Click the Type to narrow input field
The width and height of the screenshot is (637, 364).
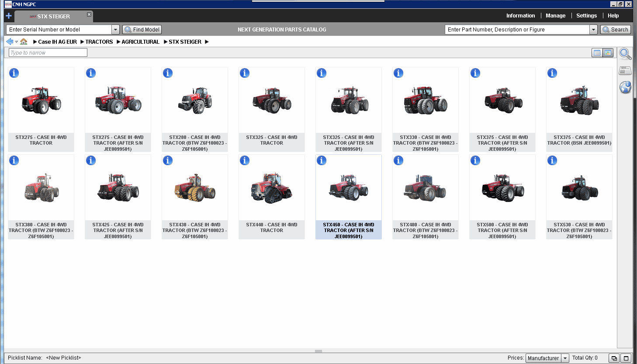pos(48,52)
